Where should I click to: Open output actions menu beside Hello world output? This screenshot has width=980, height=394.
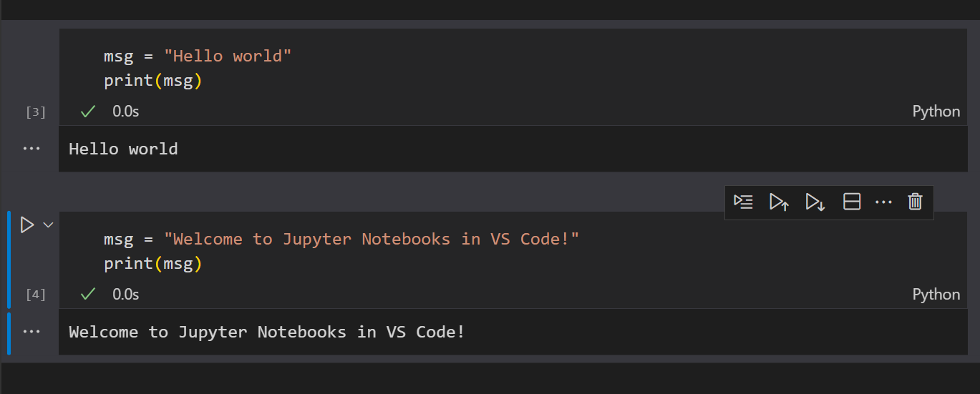point(31,149)
